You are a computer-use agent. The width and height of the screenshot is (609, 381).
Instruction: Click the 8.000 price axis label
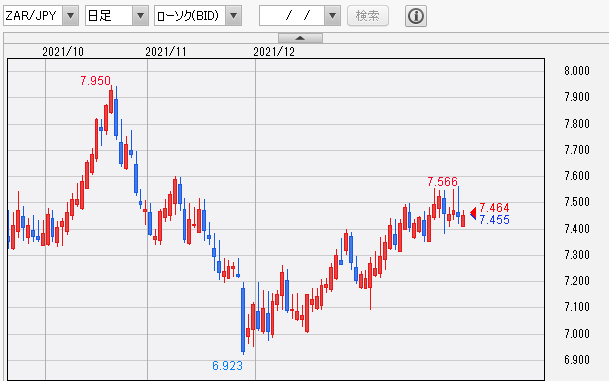tap(577, 71)
